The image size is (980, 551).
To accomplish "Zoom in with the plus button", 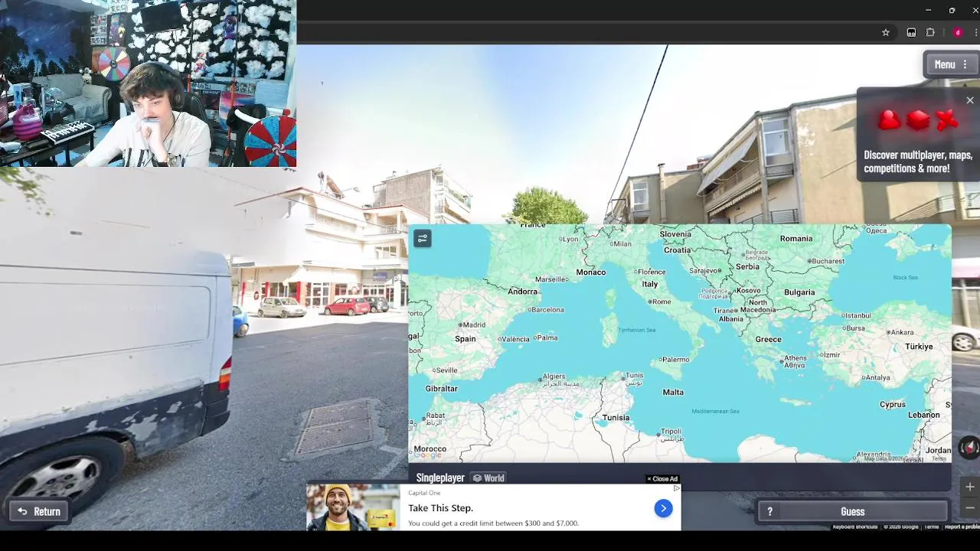I will pyautogui.click(x=969, y=487).
